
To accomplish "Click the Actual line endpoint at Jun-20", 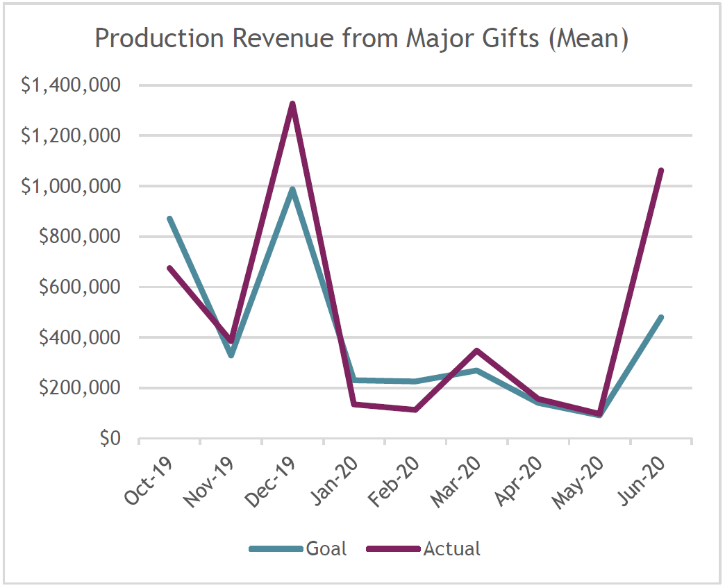I will [x=660, y=171].
